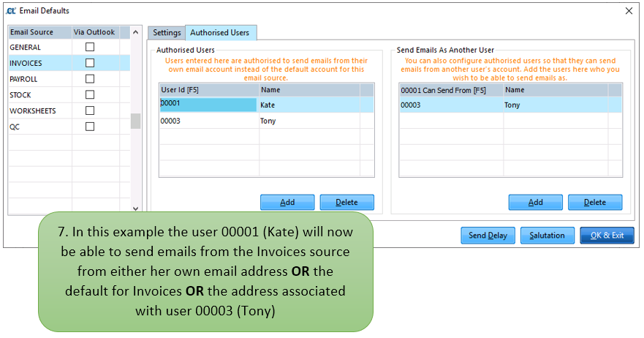
Task: Click the email source list scroll down arrow
Action: 135,209
